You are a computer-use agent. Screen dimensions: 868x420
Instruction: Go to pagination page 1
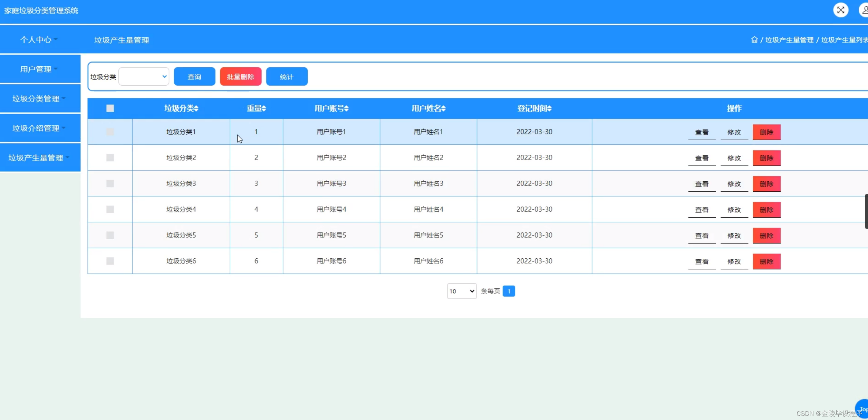pyautogui.click(x=509, y=291)
